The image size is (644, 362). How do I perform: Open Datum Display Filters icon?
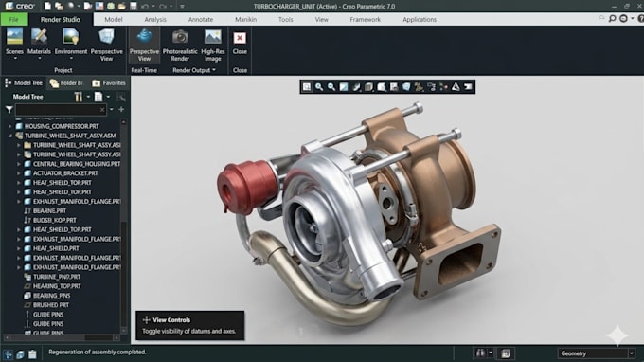pyautogui.click(x=419, y=86)
